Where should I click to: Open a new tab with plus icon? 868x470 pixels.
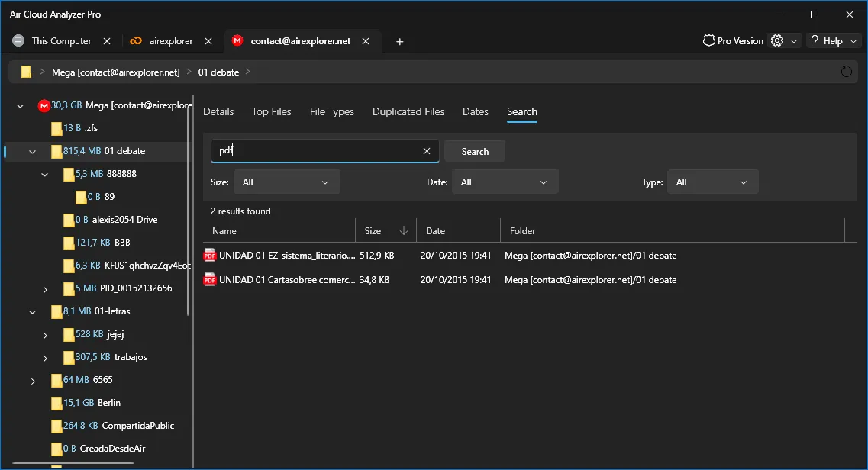coord(400,41)
